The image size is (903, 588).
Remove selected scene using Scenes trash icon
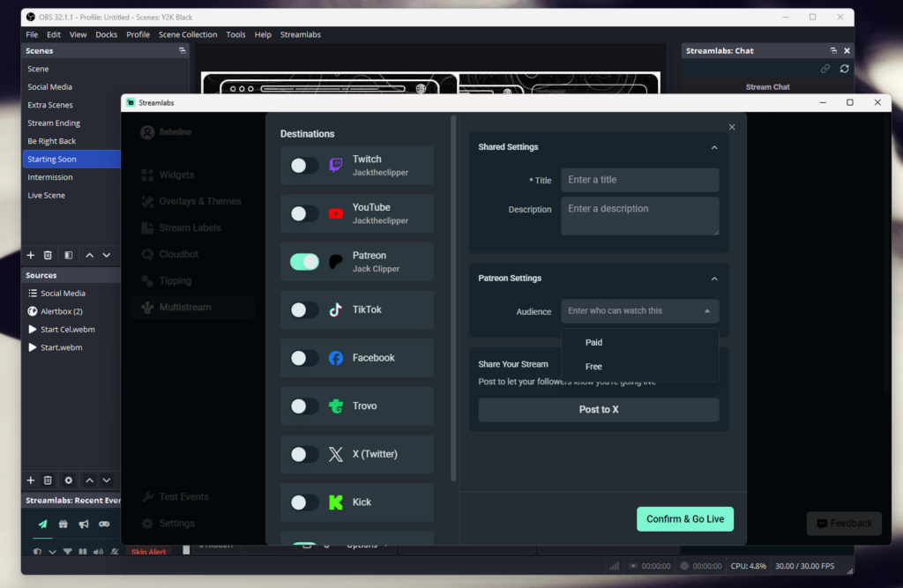[48, 255]
